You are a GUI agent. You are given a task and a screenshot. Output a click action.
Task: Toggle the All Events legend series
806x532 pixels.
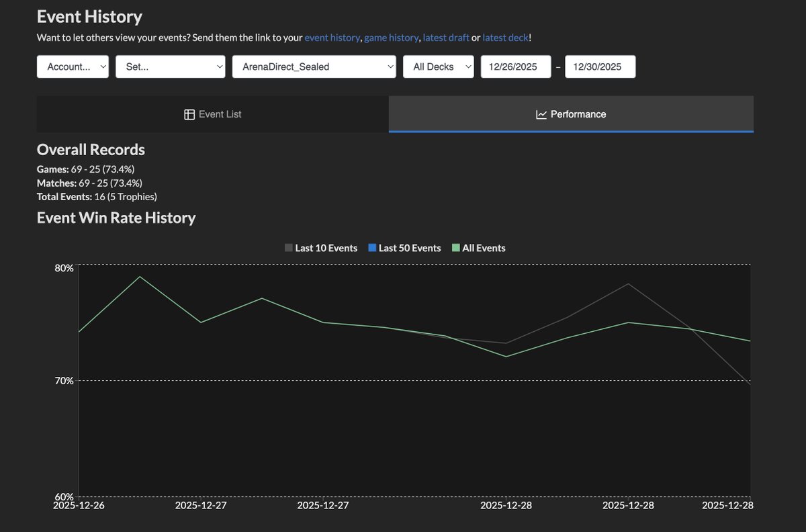pyautogui.click(x=479, y=248)
